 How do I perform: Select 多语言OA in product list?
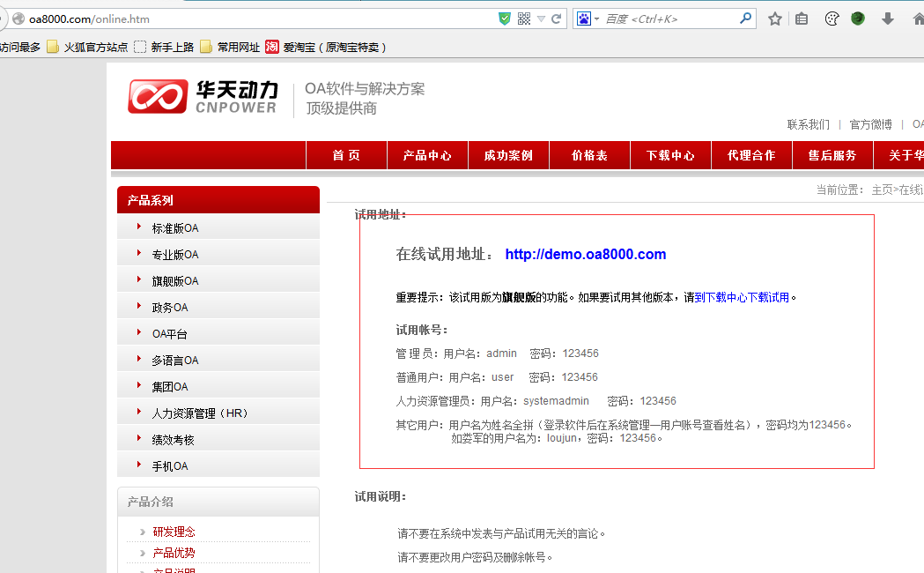click(218, 360)
